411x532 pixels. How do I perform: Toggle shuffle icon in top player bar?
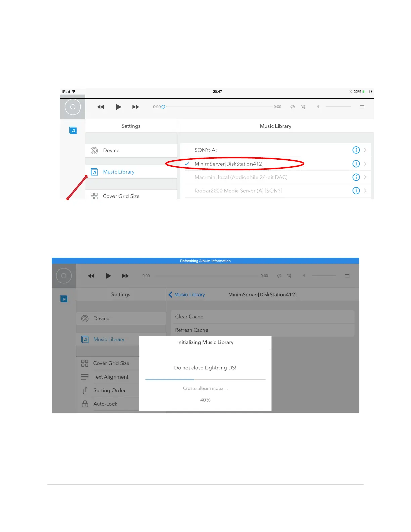303,107
